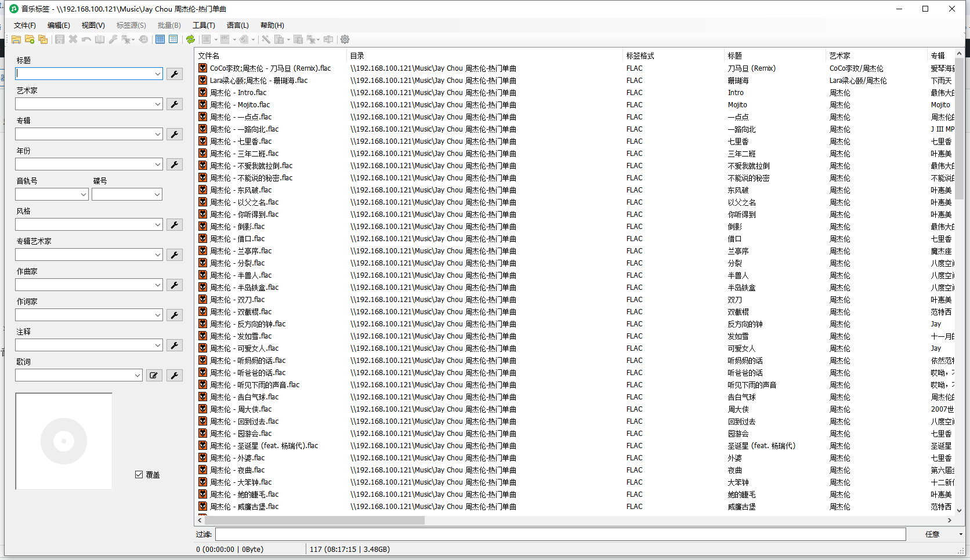Expand the 年份 combo box dropdown
Viewport: 970px width, 560px height.
157,164
